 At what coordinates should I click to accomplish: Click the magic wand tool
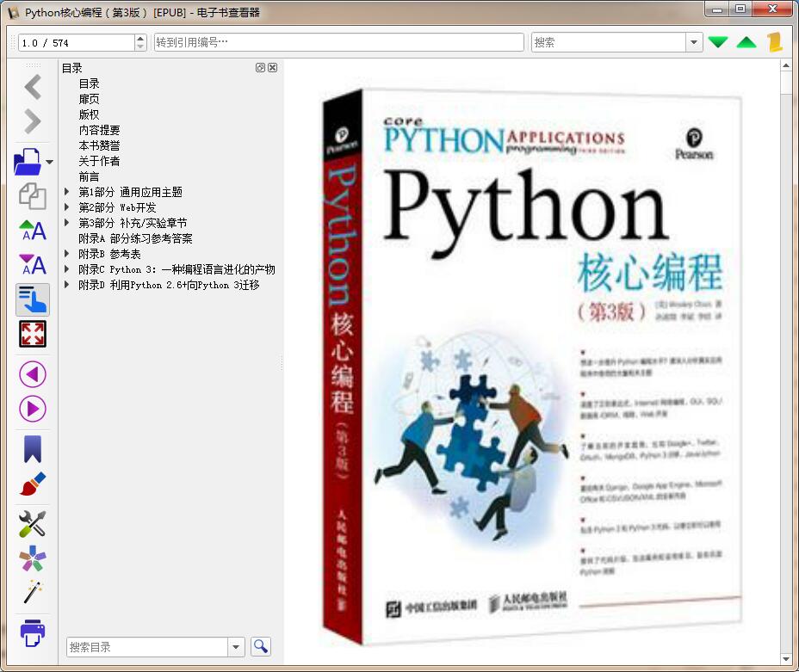click(32, 592)
